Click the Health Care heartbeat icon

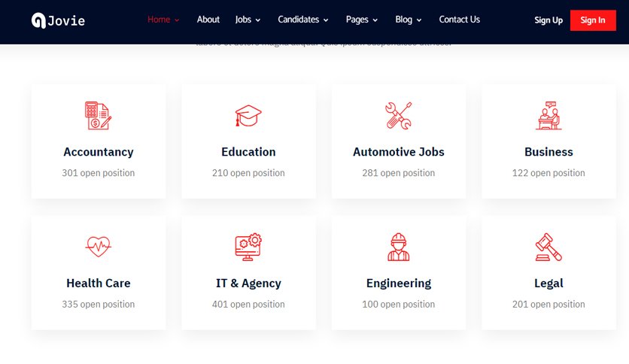[99, 247]
